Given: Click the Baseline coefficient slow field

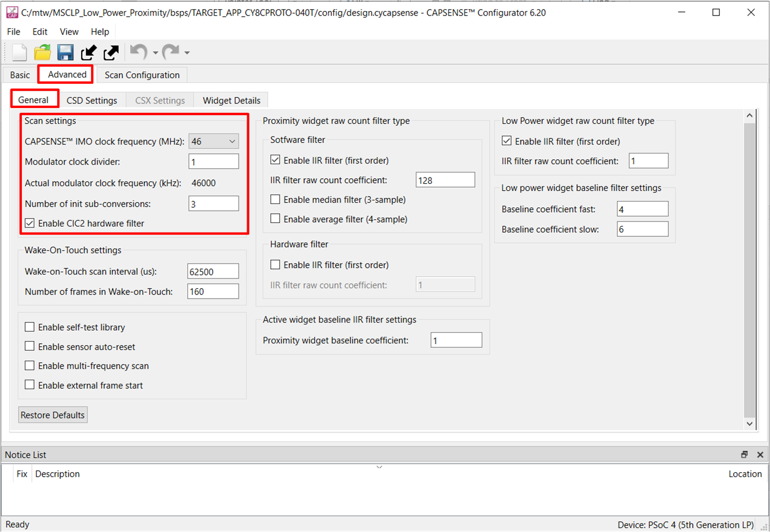Looking at the screenshot, I should [643, 229].
